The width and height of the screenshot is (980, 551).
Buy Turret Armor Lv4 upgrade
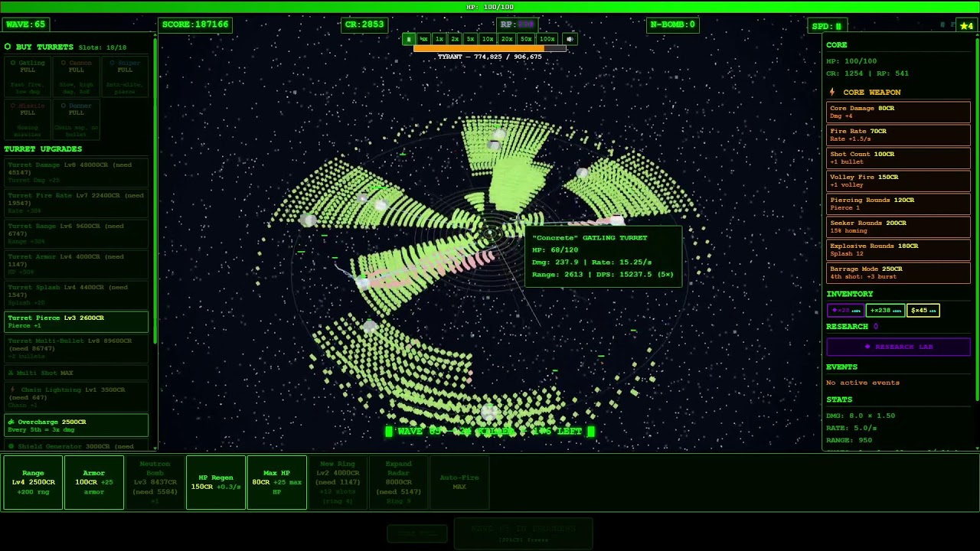76,264
